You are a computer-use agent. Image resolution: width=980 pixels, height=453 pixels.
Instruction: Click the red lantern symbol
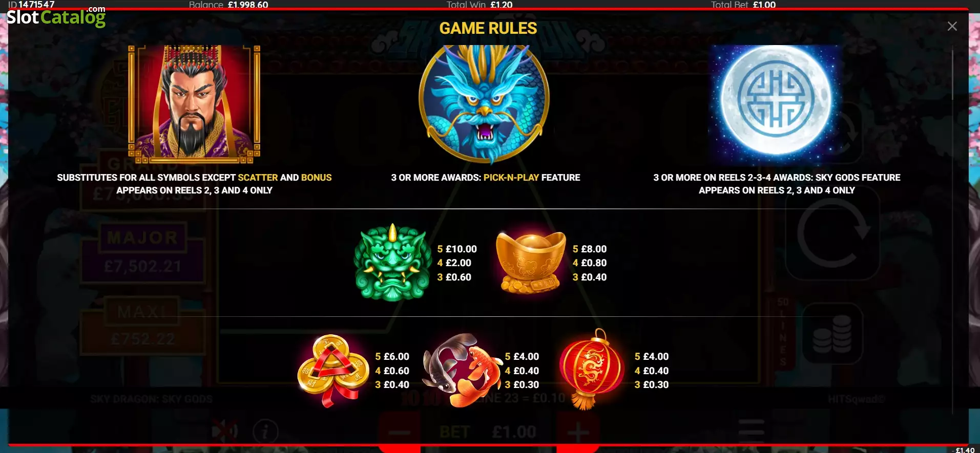592,369
